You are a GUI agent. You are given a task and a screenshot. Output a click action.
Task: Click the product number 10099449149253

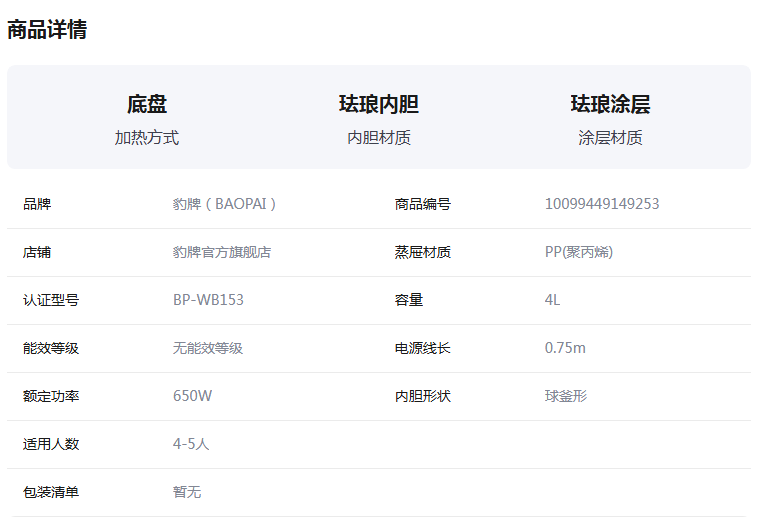pos(602,203)
